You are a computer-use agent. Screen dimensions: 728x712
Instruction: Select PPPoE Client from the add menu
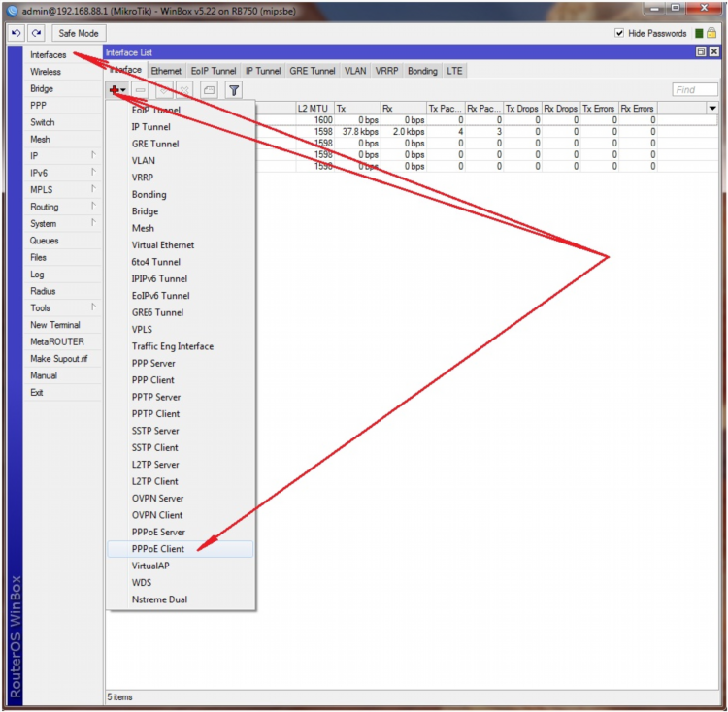tap(181, 549)
